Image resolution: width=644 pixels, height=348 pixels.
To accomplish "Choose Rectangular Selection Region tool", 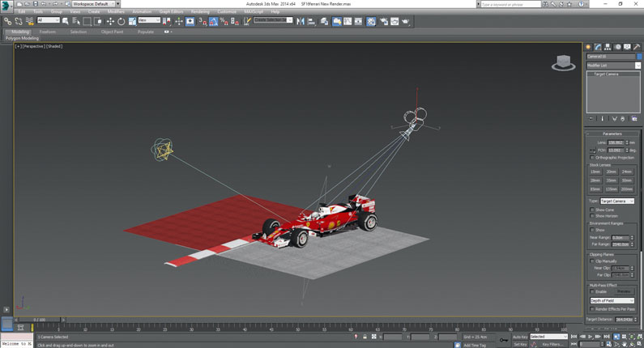I will (87, 21).
